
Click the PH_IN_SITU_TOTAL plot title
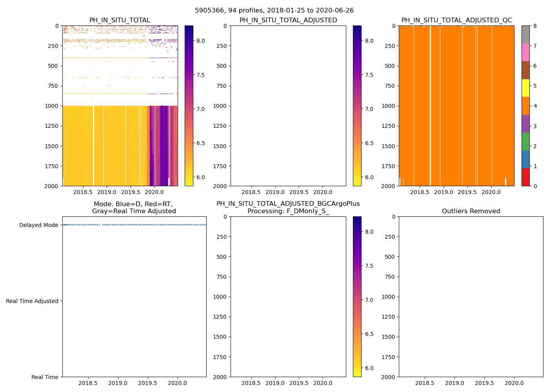click(x=120, y=20)
